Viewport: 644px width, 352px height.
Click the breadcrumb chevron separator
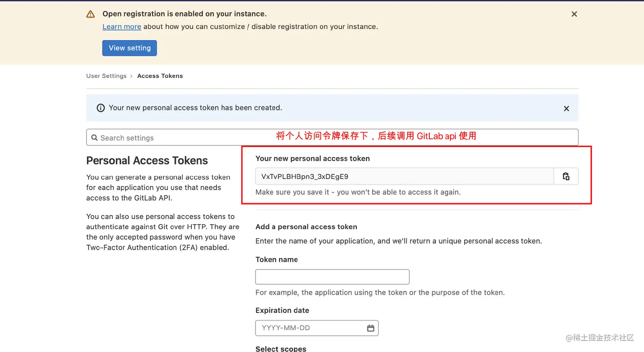coord(131,76)
